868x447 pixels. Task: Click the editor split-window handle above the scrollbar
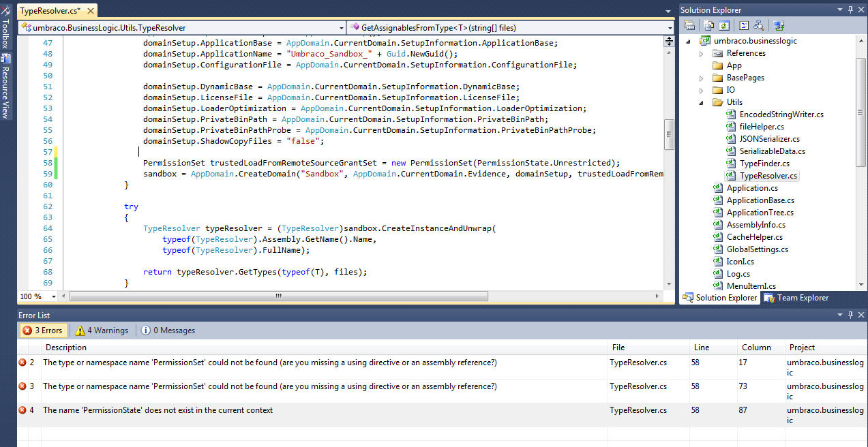669,41
